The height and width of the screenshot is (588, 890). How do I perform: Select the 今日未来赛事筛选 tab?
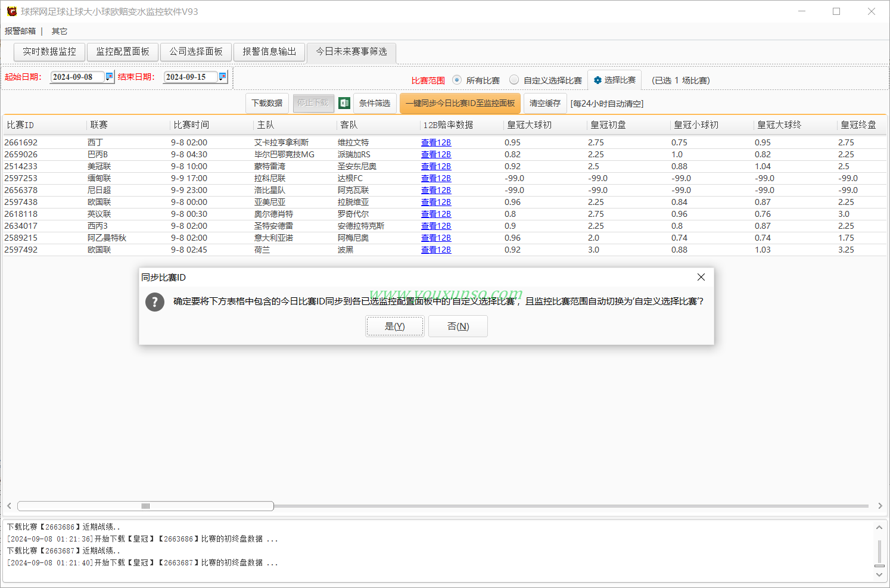tap(351, 52)
